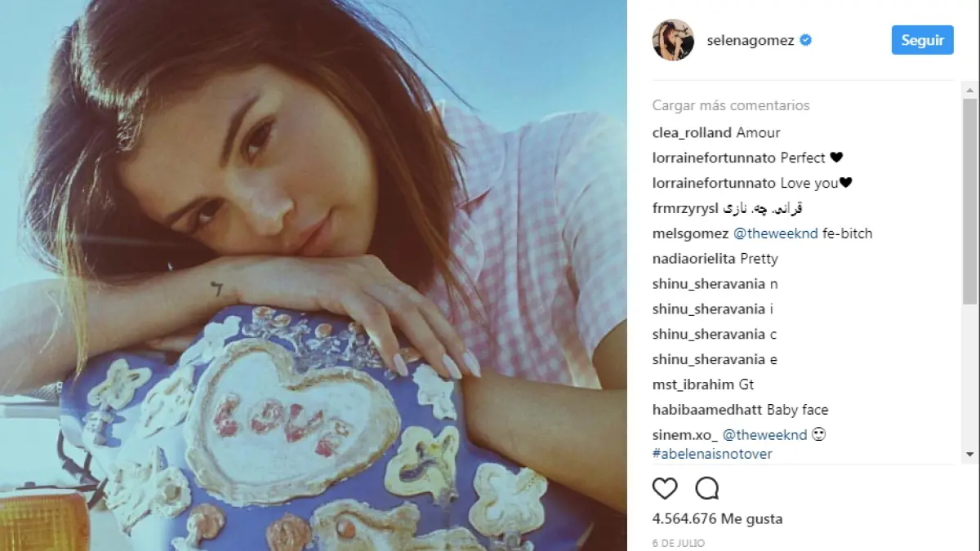The height and width of the screenshot is (551, 980).
Task: Open the 6 DE JULIO post date
Action: pos(679,543)
